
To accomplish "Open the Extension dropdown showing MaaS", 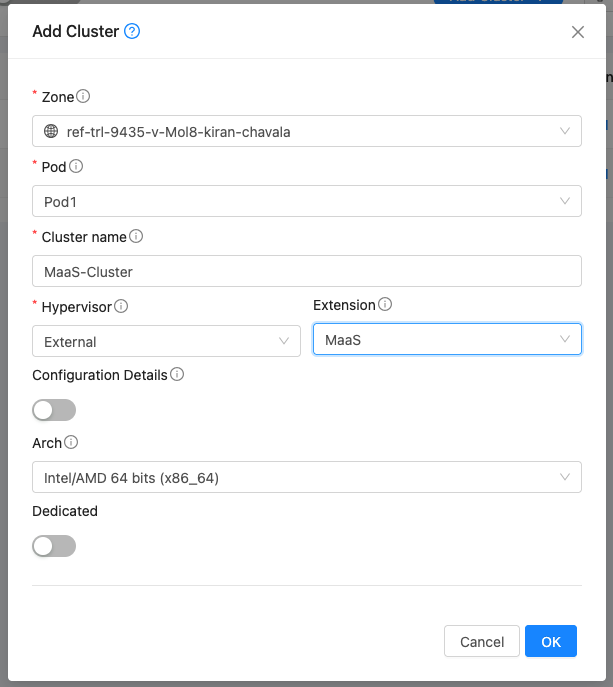I will [447, 340].
